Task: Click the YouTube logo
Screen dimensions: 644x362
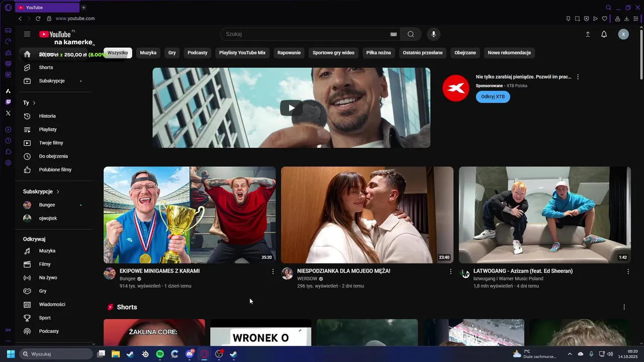Action: click(x=55, y=34)
